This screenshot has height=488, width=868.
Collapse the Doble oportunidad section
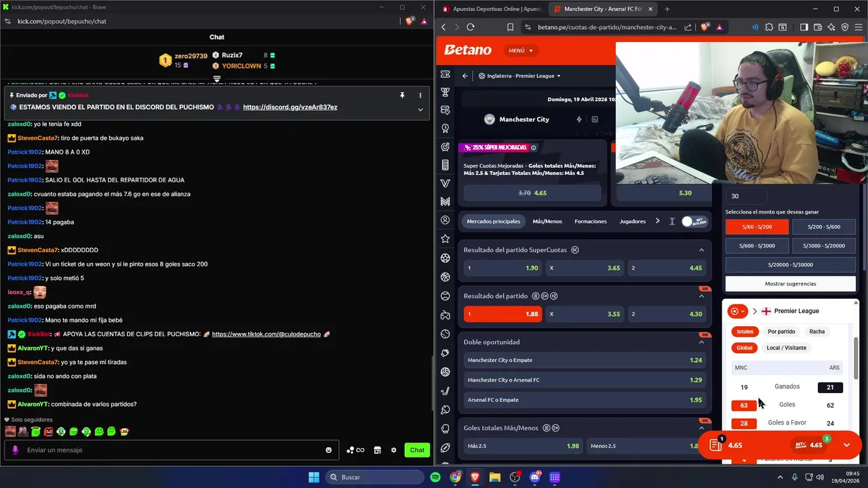(701, 342)
